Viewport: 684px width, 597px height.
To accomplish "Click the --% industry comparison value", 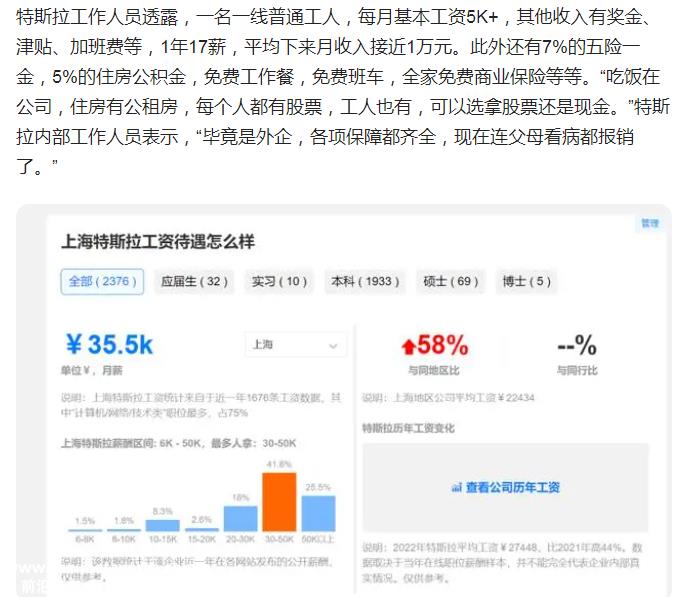I will click(577, 345).
